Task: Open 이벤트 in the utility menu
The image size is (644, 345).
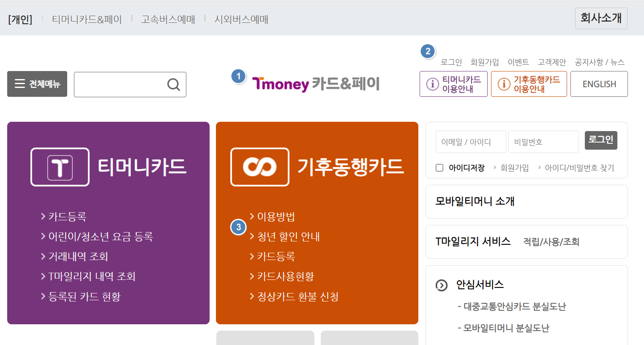Action: coord(518,62)
